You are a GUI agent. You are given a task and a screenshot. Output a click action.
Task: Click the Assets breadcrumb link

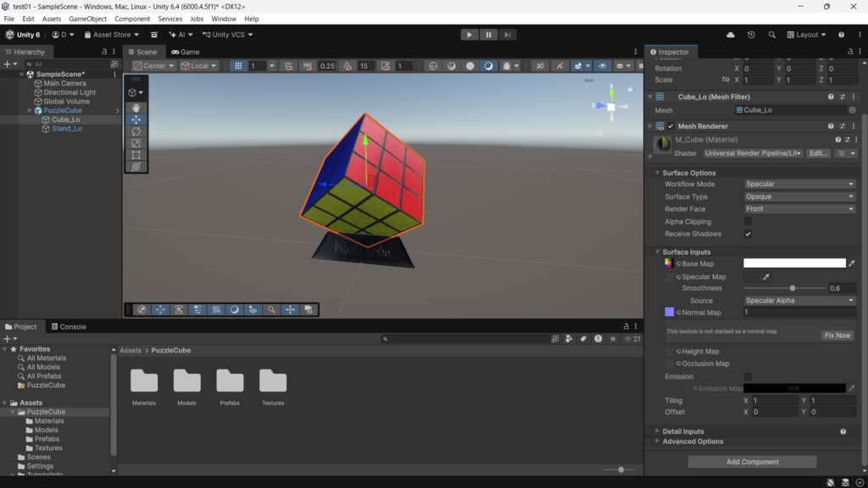point(130,350)
